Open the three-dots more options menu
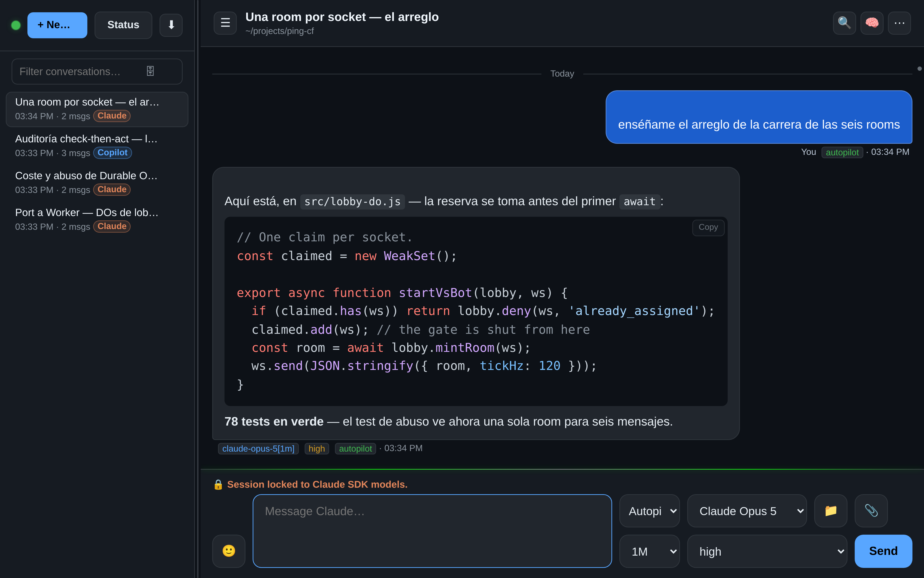Viewport: 924px width, 578px height. pyautogui.click(x=899, y=23)
